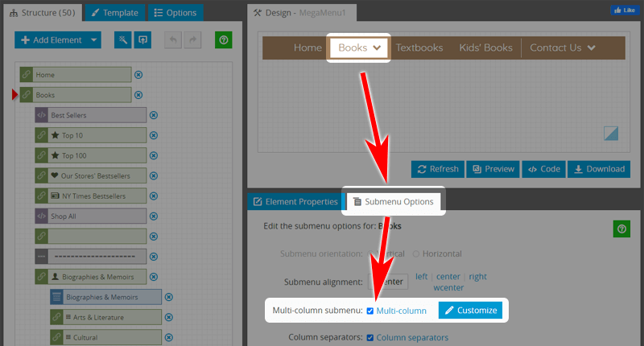Remove the Home element with its X icon
644x346 pixels.
coord(138,75)
